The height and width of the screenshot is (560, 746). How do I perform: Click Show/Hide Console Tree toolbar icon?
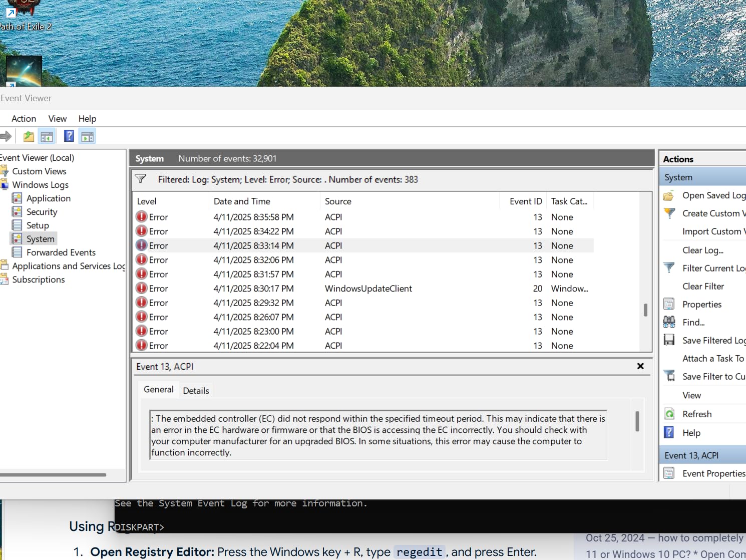pos(47,136)
